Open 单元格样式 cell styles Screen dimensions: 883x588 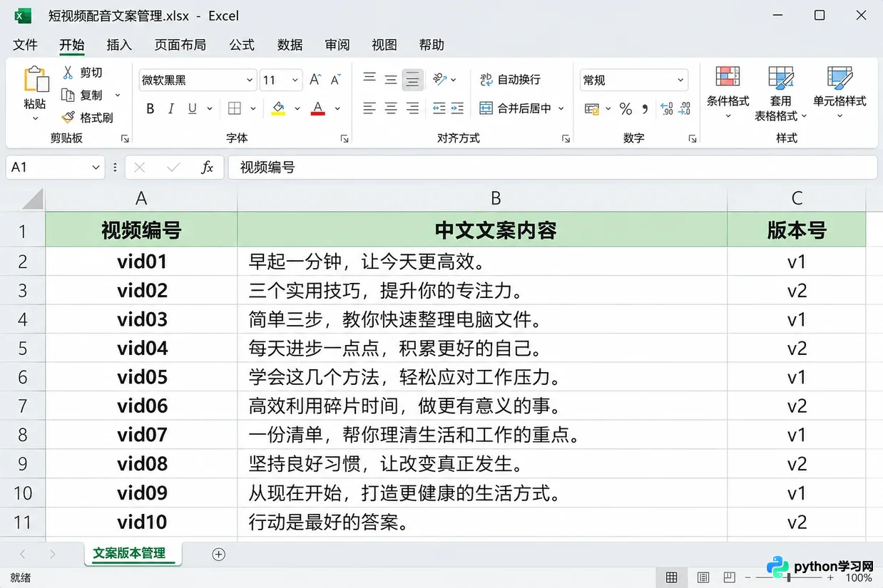click(x=839, y=93)
